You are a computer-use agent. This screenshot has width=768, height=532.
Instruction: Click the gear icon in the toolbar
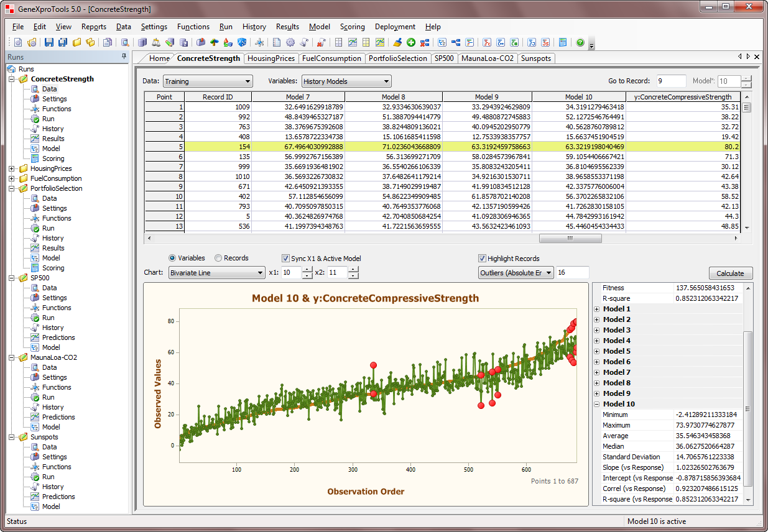pos(290,43)
